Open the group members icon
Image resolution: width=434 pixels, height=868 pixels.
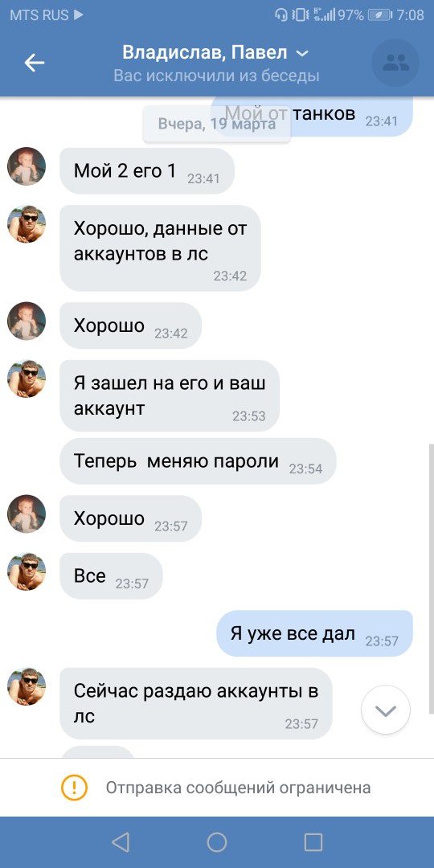coord(395,63)
